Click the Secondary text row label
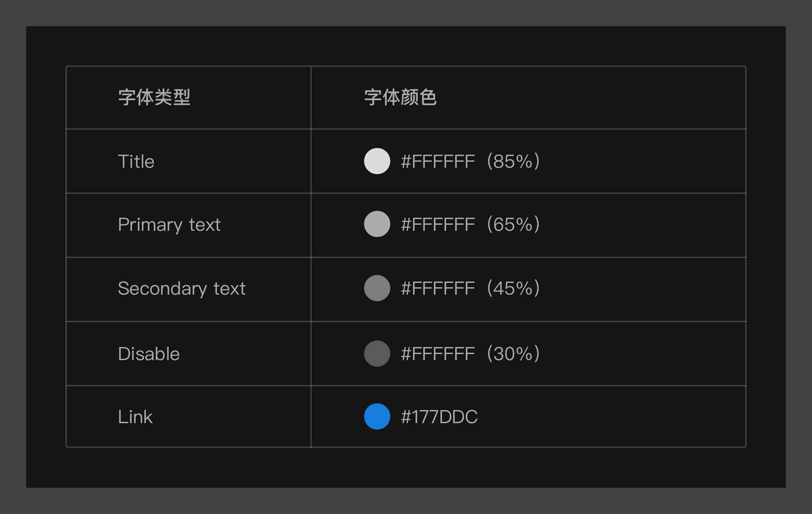Viewport: 812px width, 514px height. click(x=182, y=289)
